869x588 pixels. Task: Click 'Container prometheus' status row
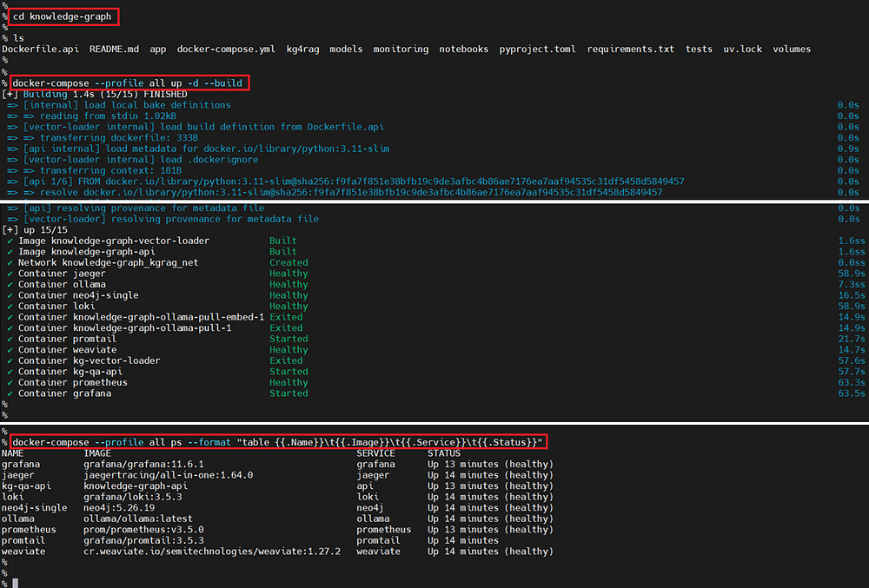click(435, 382)
